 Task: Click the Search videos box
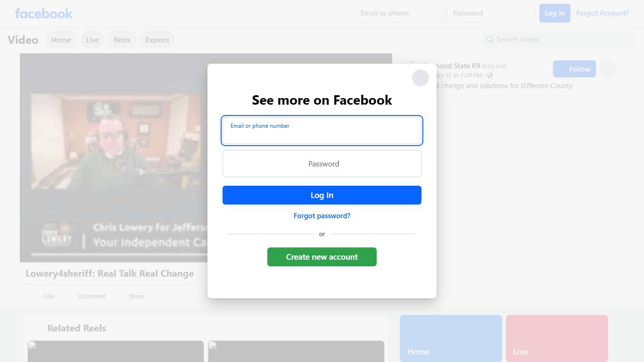[x=559, y=40]
